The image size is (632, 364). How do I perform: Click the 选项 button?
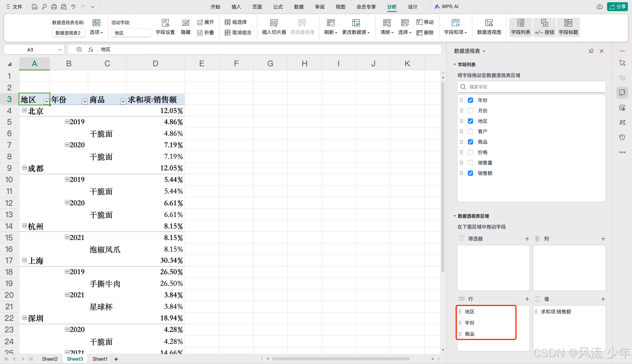96,32
